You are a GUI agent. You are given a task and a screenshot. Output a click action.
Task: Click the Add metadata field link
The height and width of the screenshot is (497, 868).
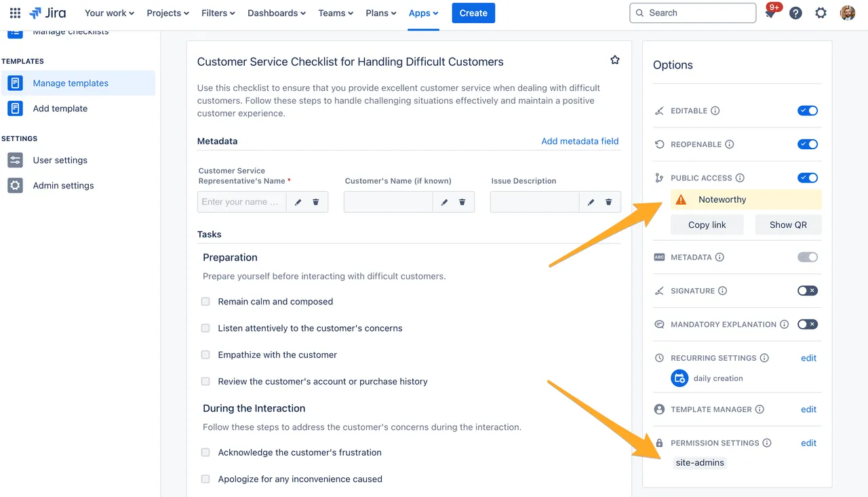click(x=580, y=141)
